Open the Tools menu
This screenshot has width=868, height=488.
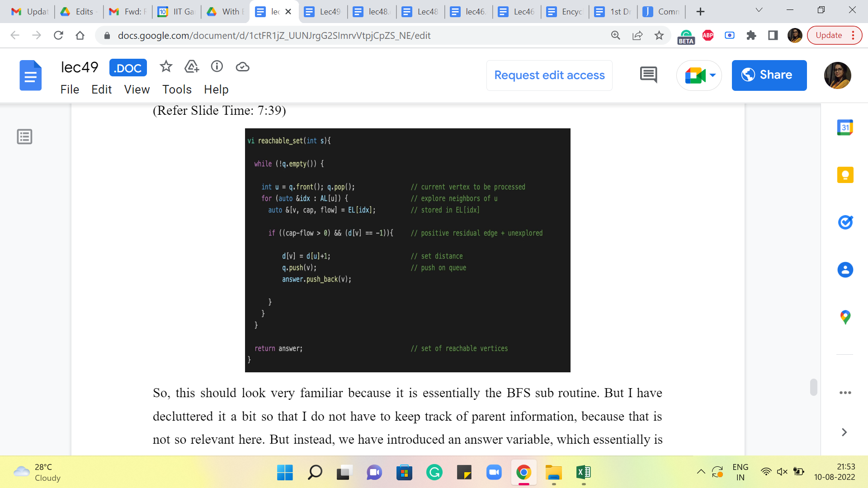177,89
